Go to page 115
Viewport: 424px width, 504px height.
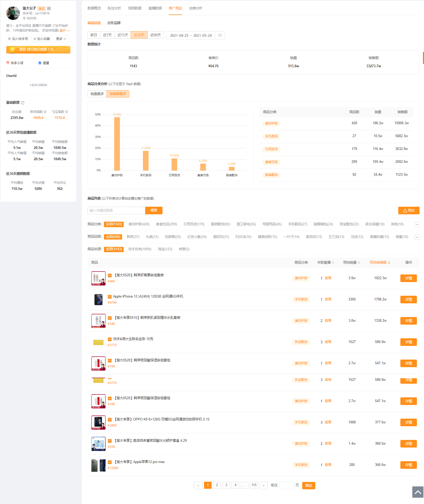point(254,485)
